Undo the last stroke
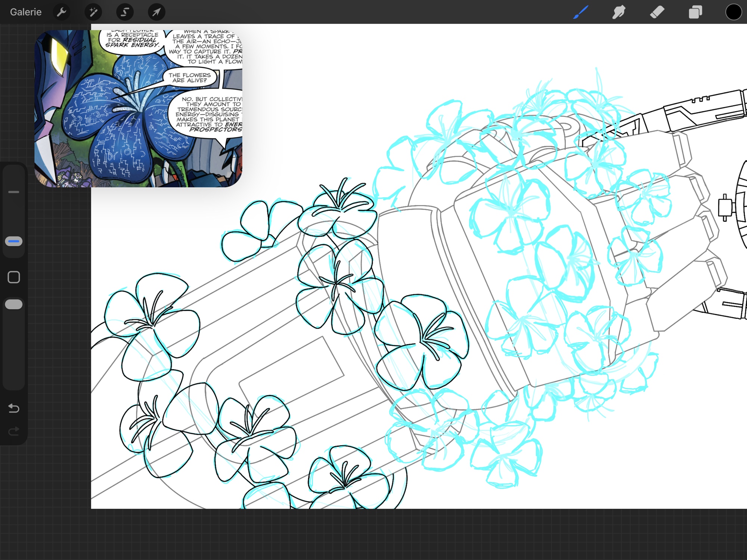 (14, 408)
